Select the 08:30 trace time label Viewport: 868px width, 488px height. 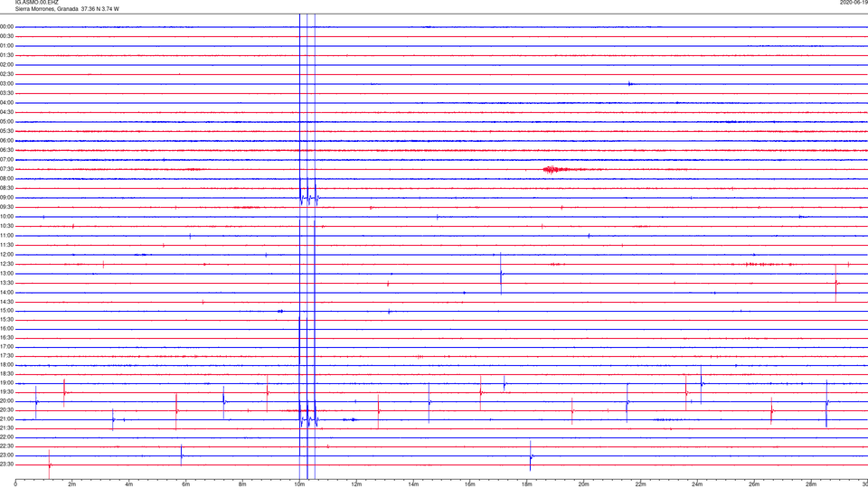coord(6,188)
